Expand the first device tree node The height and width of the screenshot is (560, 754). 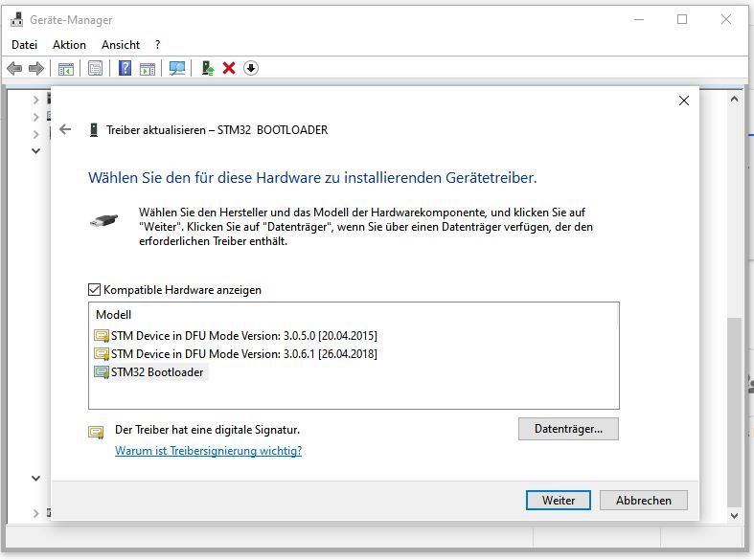36,100
